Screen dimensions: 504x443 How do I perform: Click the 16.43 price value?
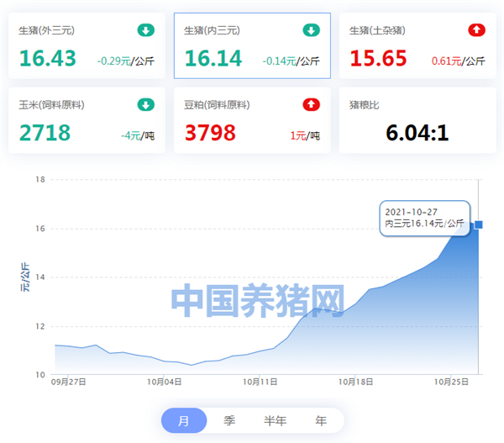48,59
